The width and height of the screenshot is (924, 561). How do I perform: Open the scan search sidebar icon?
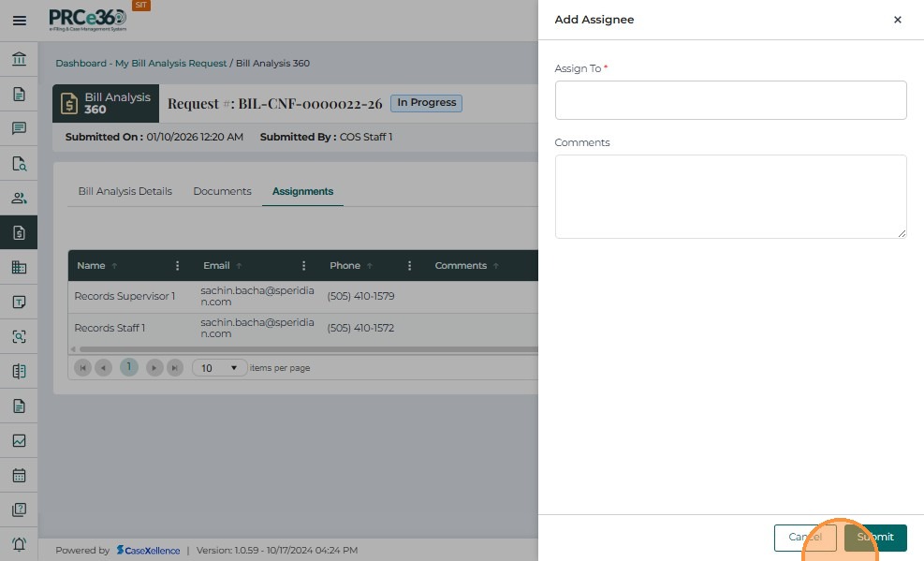coord(19,336)
